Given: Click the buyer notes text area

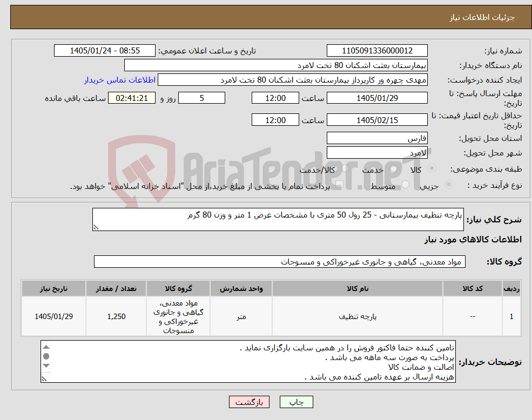Looking at the screenshot, I should [x=248, y=362].
